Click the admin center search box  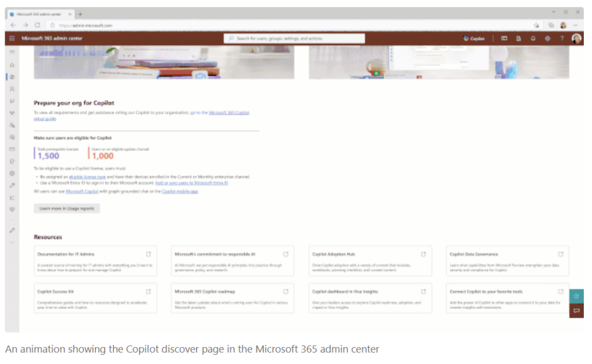(x=294, y=39)
